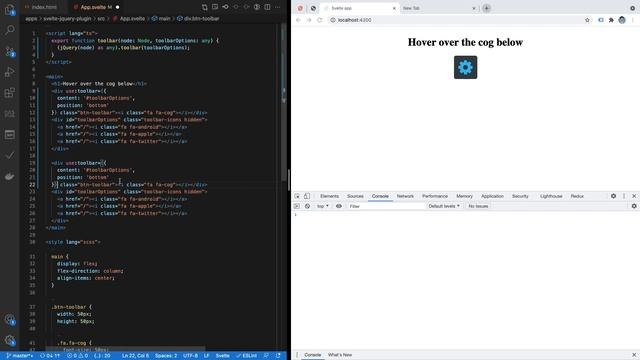Switch to the Redux tab in DevTools
Image resolution: width=640 pixels, height=360 pixels.
(x=577, y=196)
